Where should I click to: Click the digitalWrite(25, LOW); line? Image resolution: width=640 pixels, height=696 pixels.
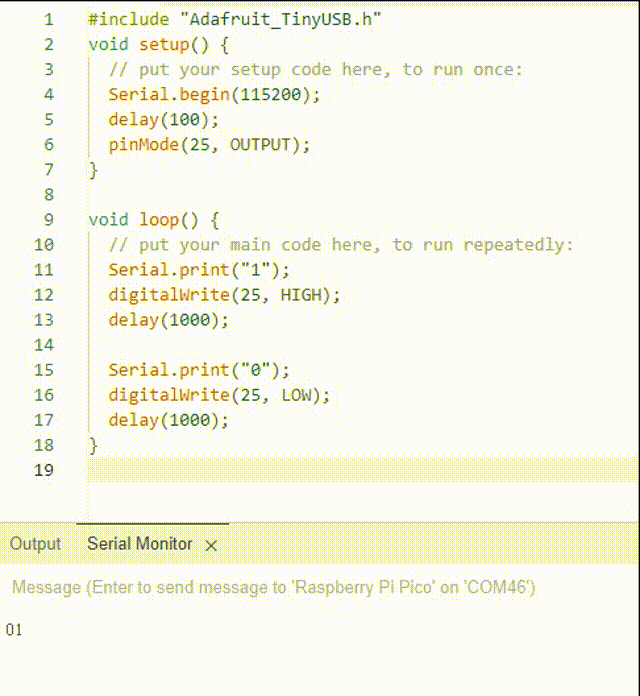tap(219, 395)
